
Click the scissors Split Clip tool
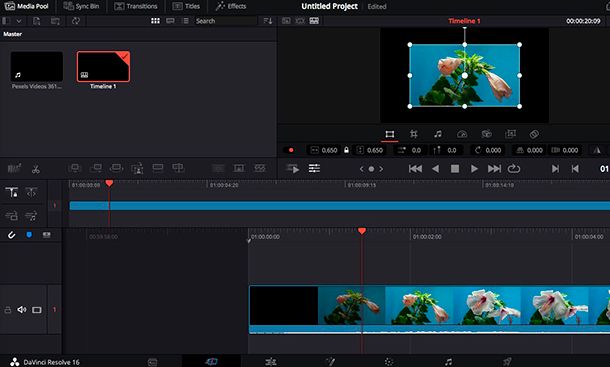point(36,169)
